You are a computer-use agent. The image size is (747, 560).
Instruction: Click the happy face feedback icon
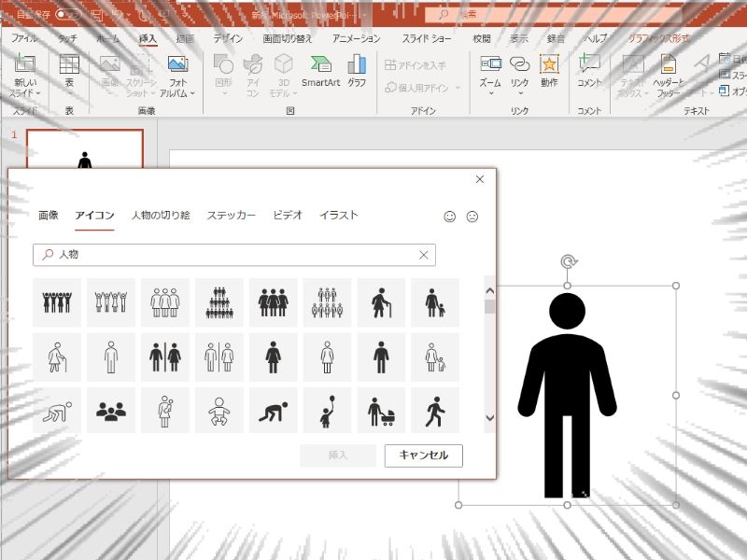450,217
